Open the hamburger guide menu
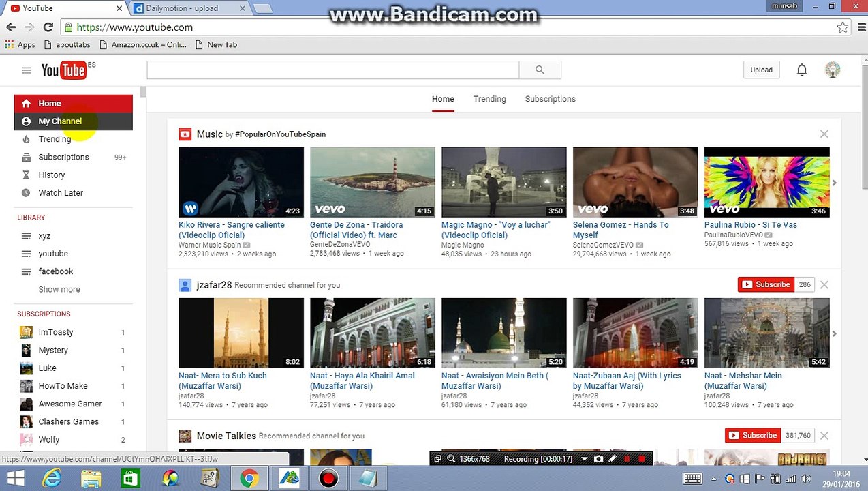Viewport: 868px width, 491px height. click(26, 70)
